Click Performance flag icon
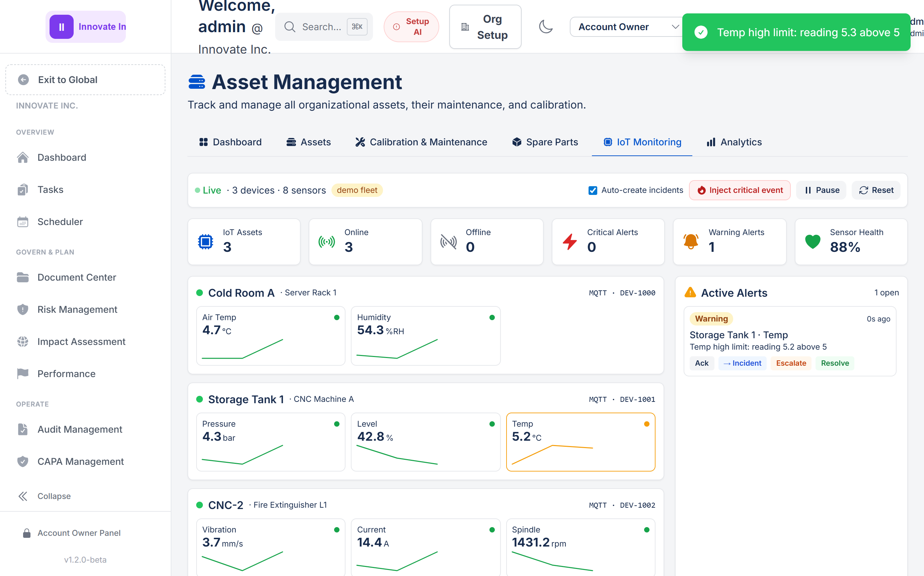 [23, 374]
